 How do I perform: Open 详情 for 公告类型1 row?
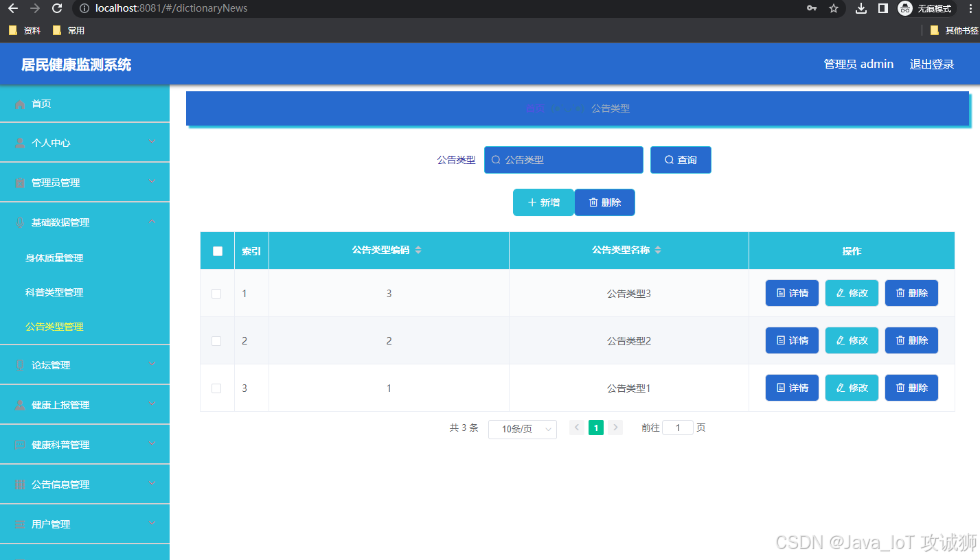[x=792, y=388]
